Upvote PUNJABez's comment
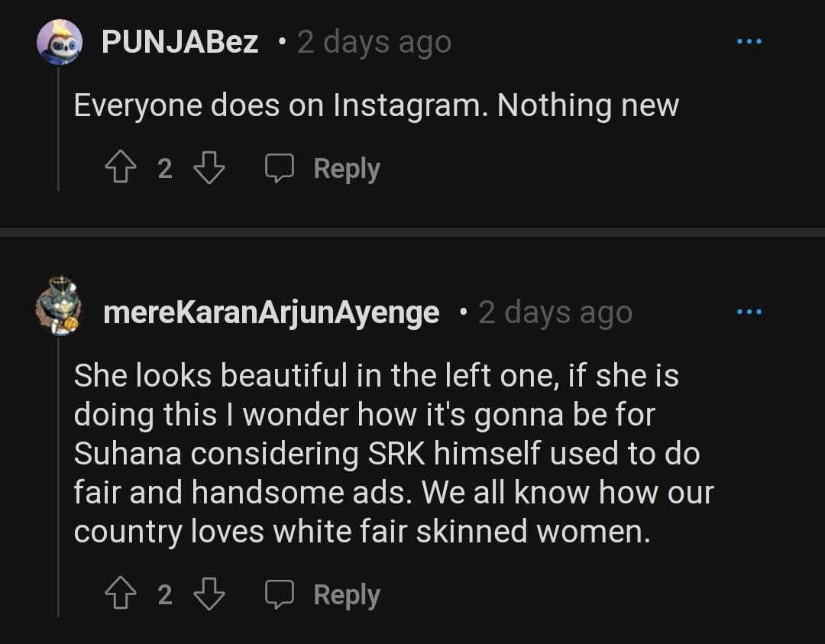The image size is (825, 644). tap(118, 169)
